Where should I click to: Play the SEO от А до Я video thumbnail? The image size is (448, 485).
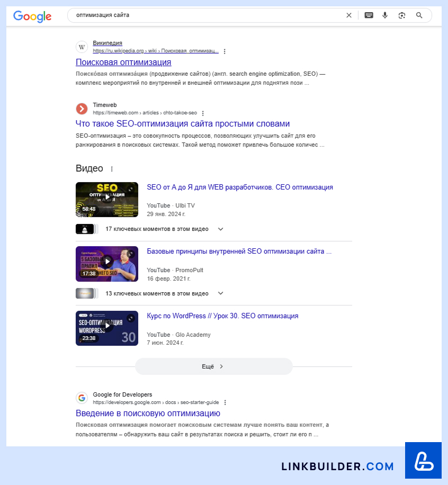point(107,200)
